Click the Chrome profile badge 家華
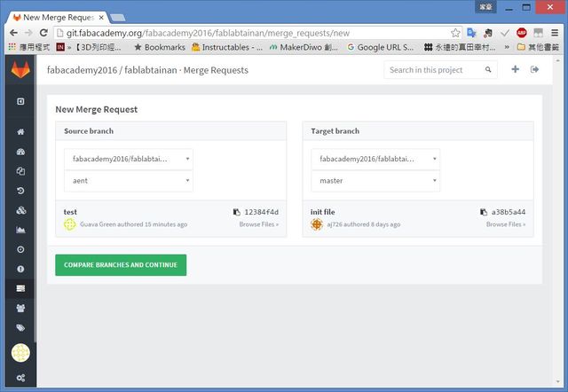The width and height of the screenshot is (568, 392). [x=485, y=6]
